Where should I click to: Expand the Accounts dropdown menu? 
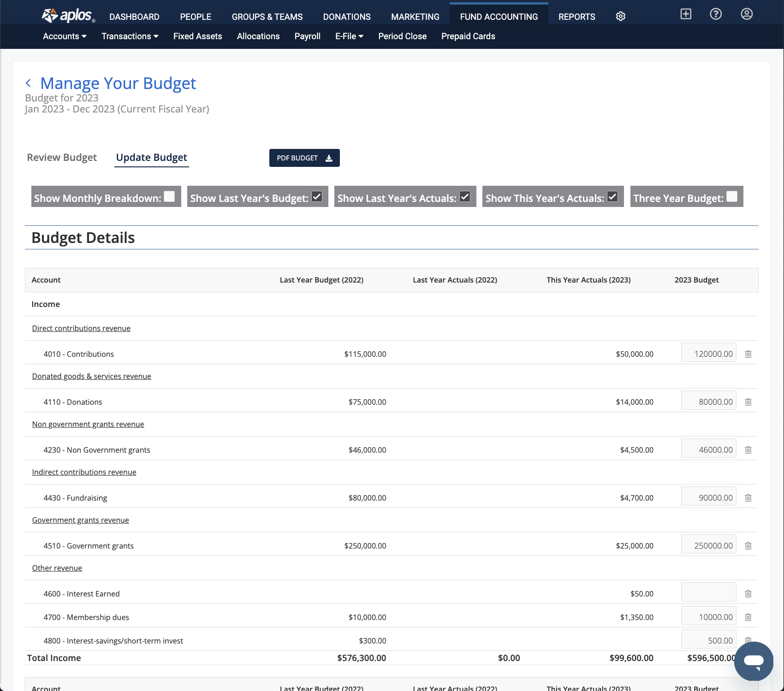[65, 36]
